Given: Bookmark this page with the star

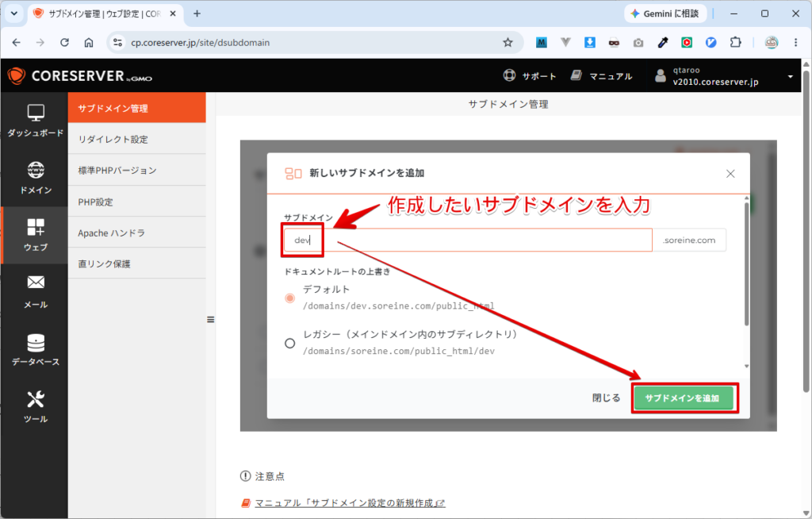Looking at the screenshot, I should [507, 43].
